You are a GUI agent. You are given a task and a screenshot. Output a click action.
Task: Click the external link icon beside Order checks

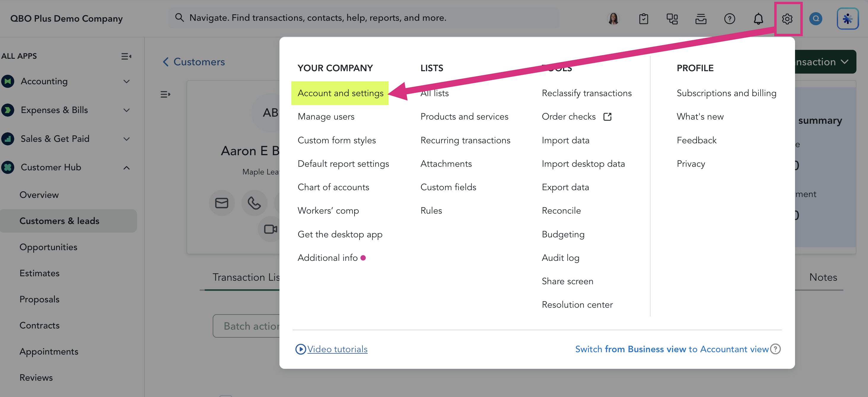607,117
